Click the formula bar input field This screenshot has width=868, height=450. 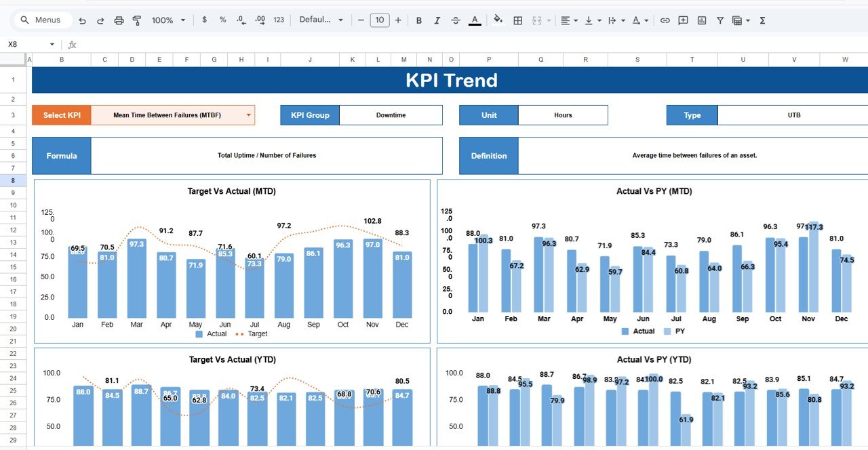tap(271, 45)
